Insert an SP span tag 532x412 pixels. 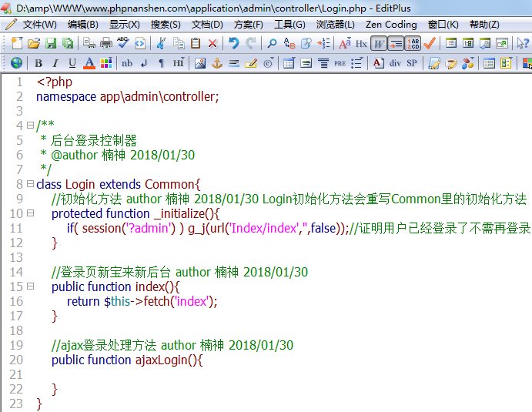click(x=412, y=63)
